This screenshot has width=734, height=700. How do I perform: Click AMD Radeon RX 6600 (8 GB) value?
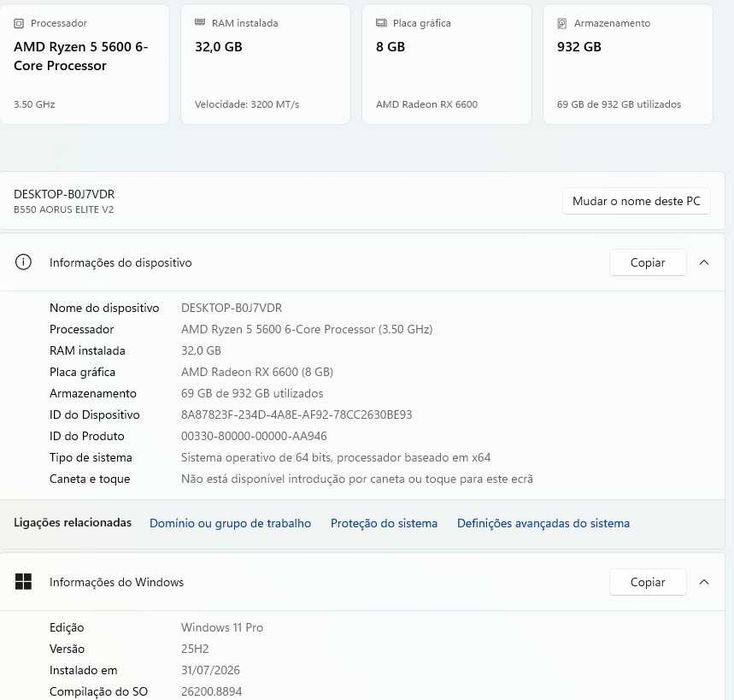tap(257, 372)
